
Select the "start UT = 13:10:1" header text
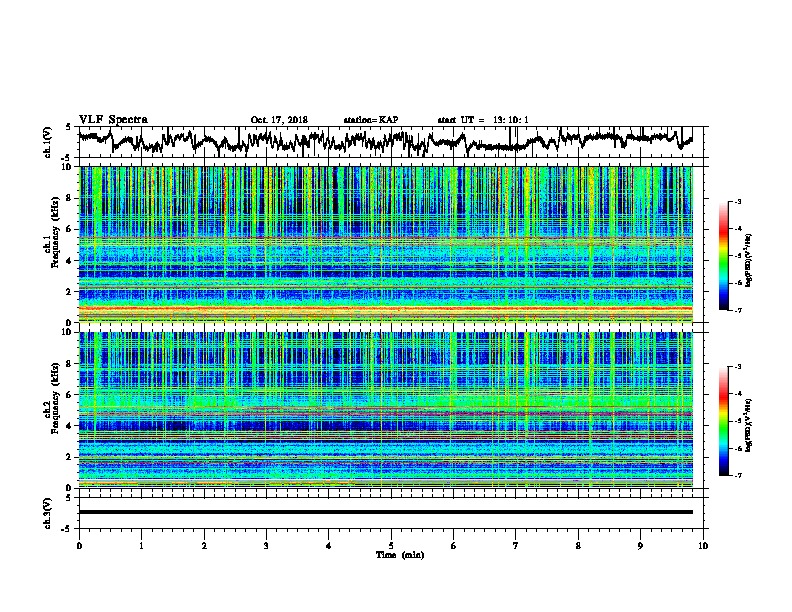pyautogui.click(x=483, y=120)
